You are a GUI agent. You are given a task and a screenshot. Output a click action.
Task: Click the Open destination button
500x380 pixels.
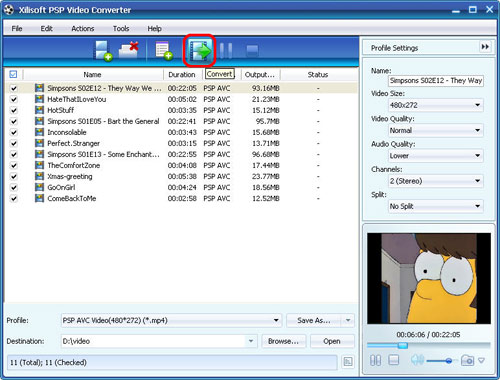(x=332, y=341)
